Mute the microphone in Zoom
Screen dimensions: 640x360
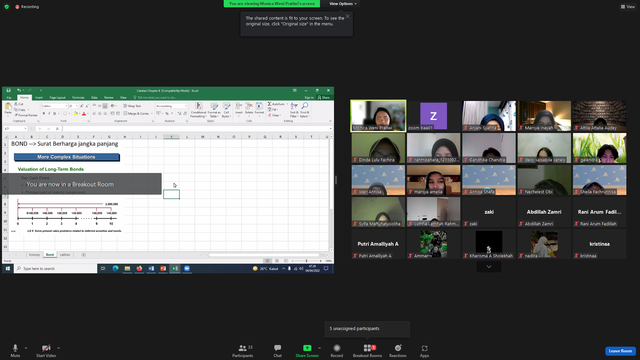15,350
